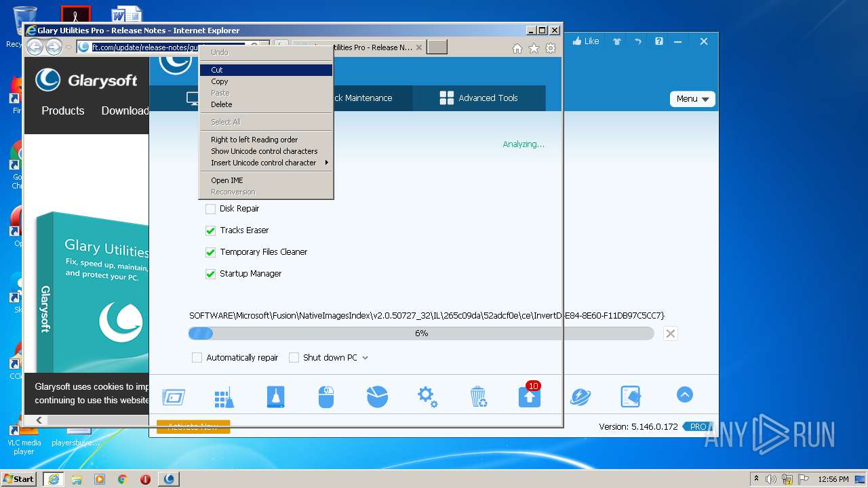
Task: Click the 12:56 PM clock
Action: coord(833,479)
